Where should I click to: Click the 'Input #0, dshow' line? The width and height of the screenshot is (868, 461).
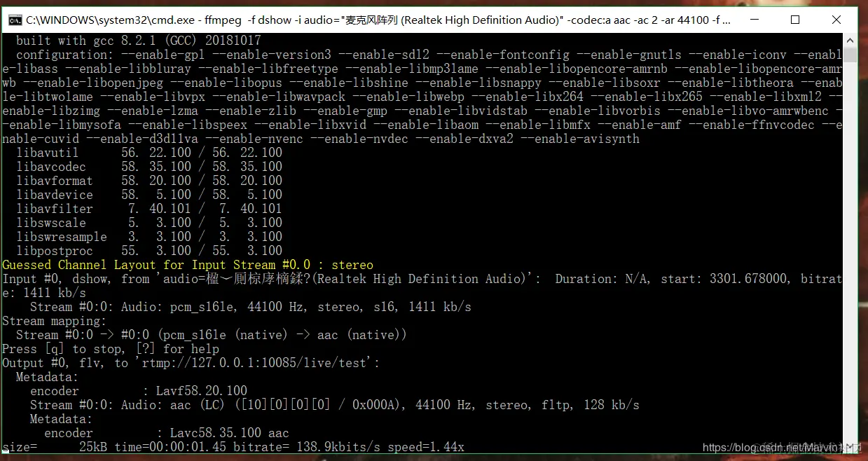pyautogui.click(x=422, y=279)
